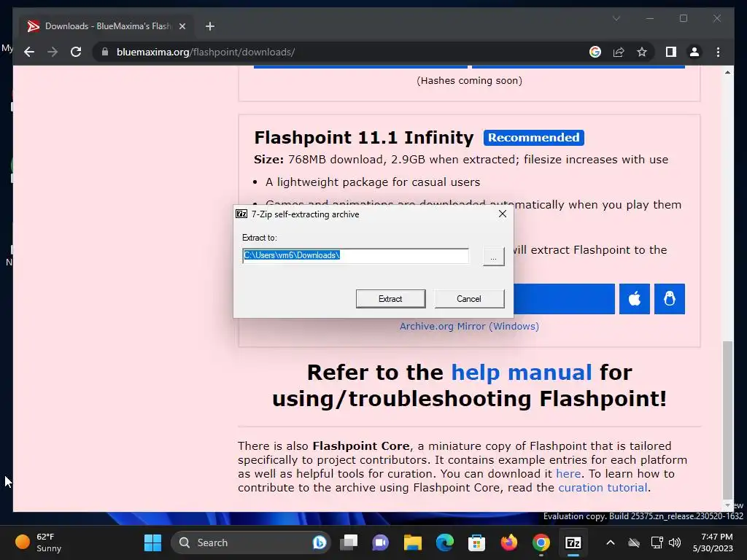Click the scrollbar up arrow
The image size is (747, 560).
pos(727,72)
